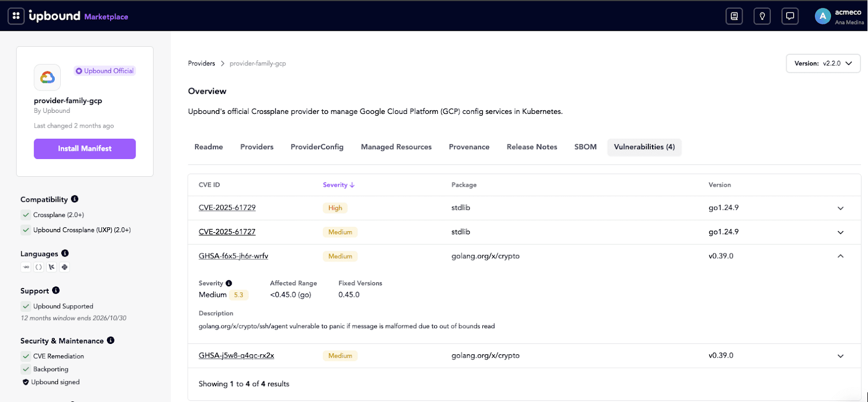The width and height of the screenshot is (868, 402).
Task: Click Showing 1 to 4 of 4 results
Action: point(244,384)
